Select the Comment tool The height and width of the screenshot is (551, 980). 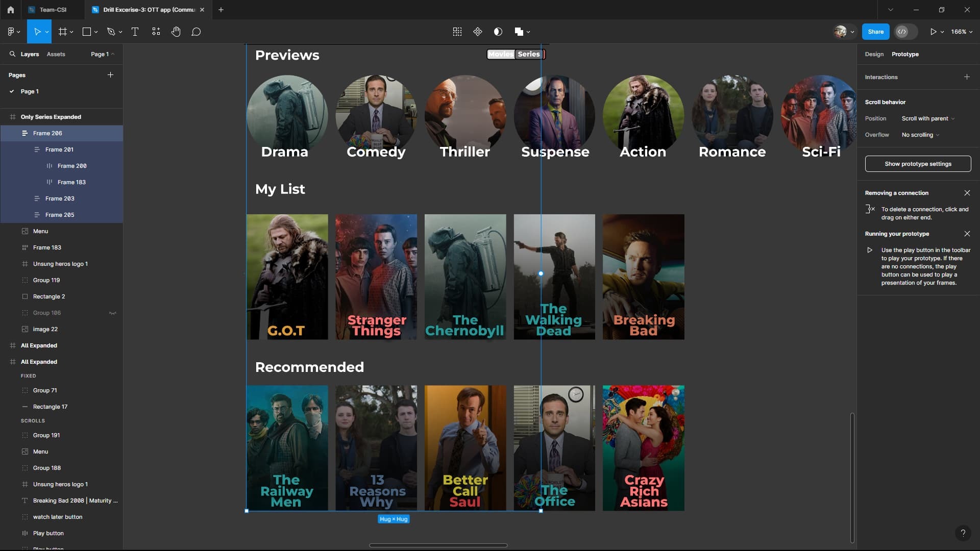click(196, 32)
